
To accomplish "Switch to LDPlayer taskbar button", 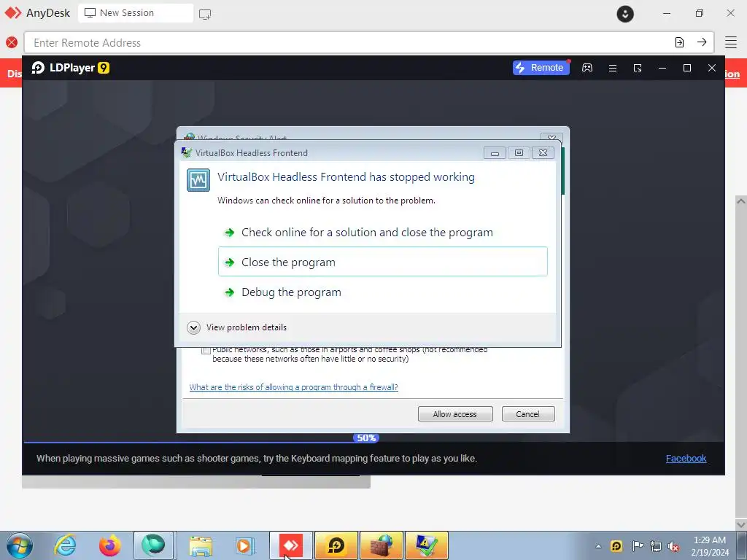I will click(x=336, y=545).
